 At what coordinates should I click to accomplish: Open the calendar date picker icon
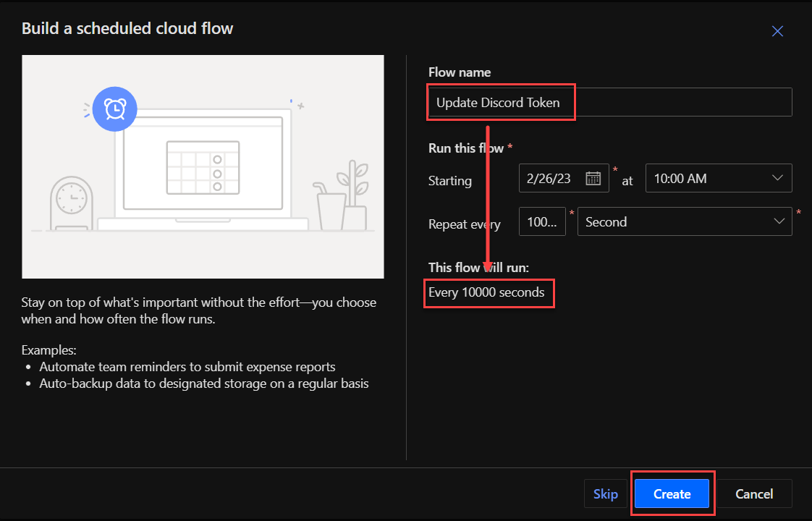tap(593, 178)
